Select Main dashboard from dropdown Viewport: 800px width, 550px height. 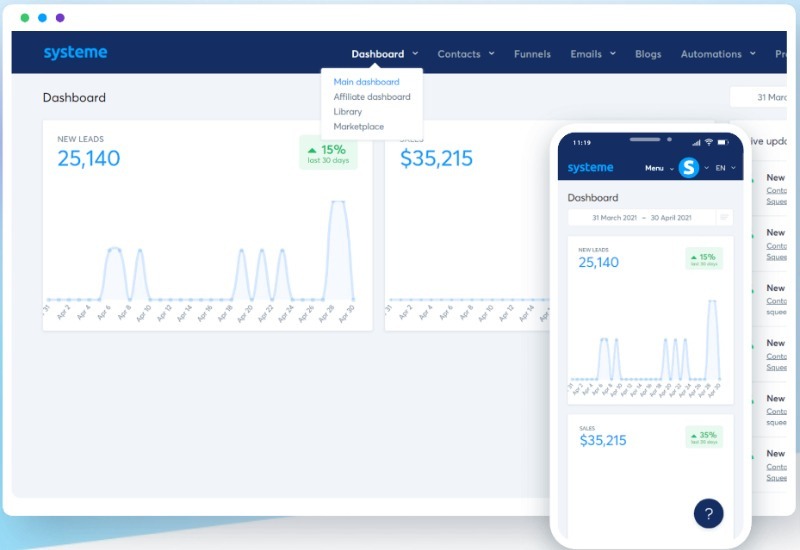366,82
